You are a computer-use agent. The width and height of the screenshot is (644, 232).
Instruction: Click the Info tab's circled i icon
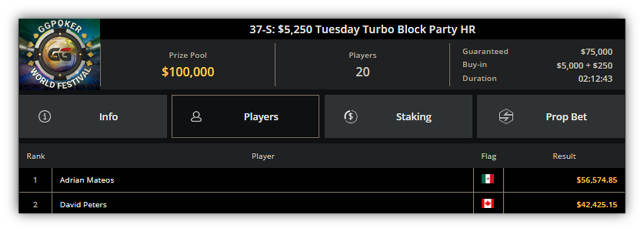(x=45, y=117)
